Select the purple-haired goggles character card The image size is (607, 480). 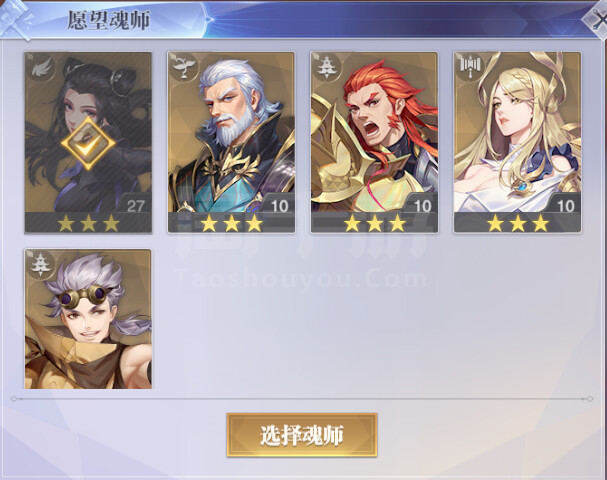(88, 319)
